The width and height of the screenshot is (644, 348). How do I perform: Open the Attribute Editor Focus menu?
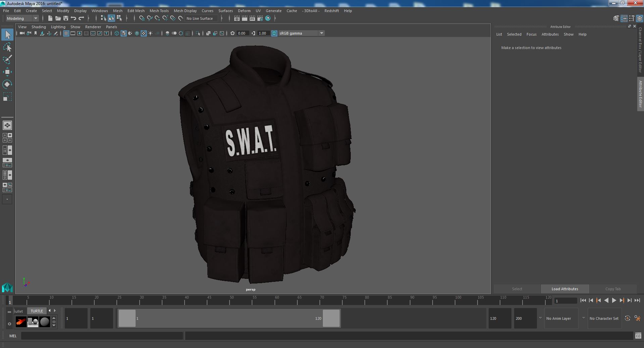(x=531, y=34)
